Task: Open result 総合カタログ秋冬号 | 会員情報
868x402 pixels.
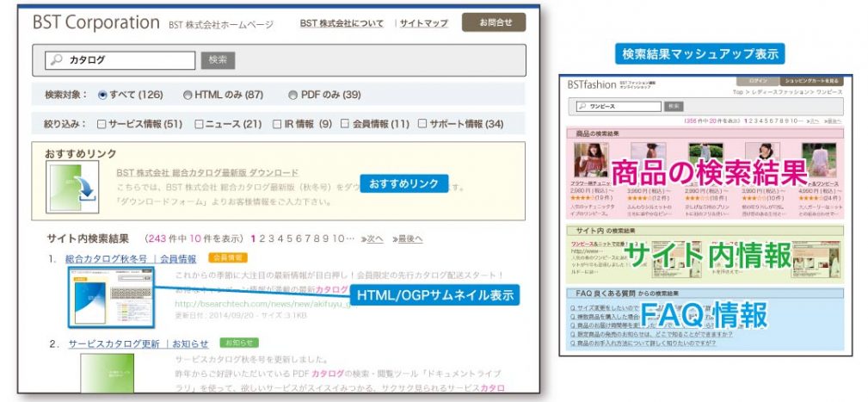Action: pyautogui.click(x=131, y=258)
